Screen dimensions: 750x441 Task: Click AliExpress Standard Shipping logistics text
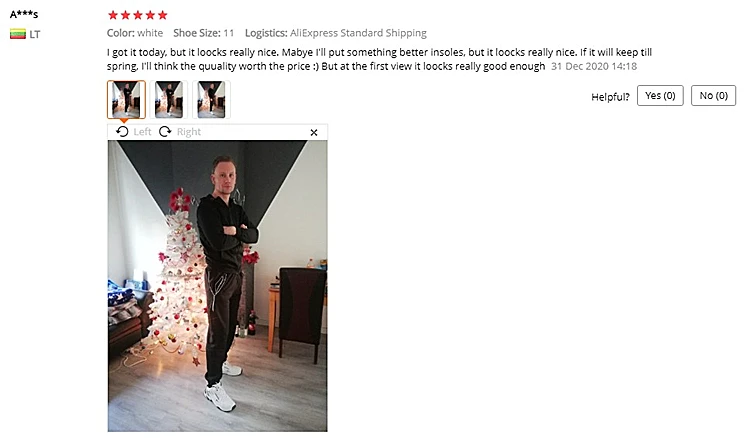click(x=358, y=33)
